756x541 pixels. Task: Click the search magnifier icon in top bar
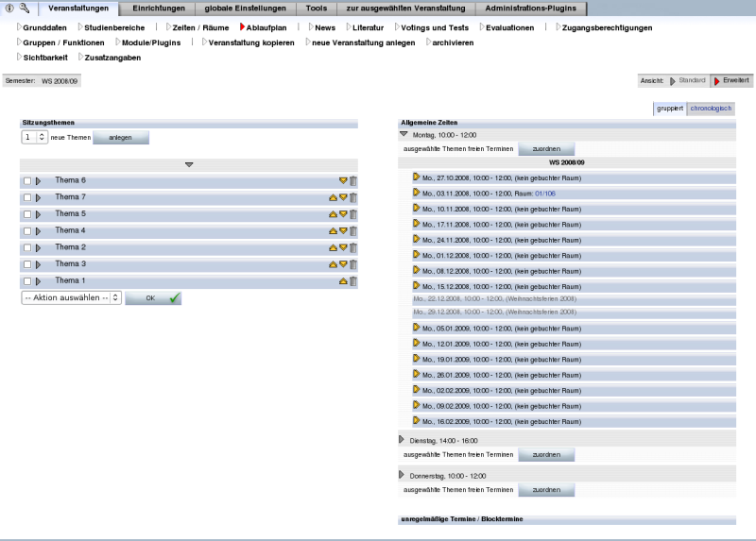tap(24, 8)
